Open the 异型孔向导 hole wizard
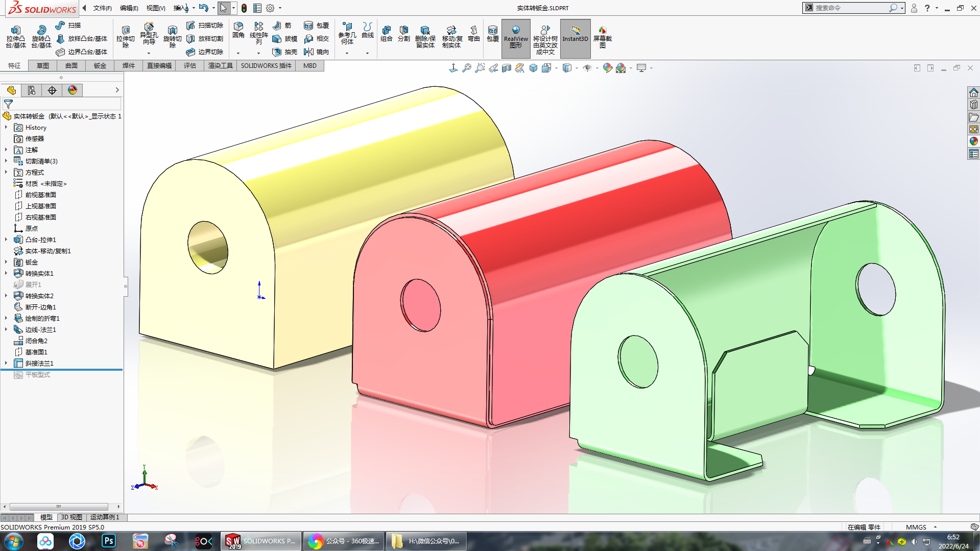This screenshot has height=551, width=980. pyautogui.click(x=149, y=34)
